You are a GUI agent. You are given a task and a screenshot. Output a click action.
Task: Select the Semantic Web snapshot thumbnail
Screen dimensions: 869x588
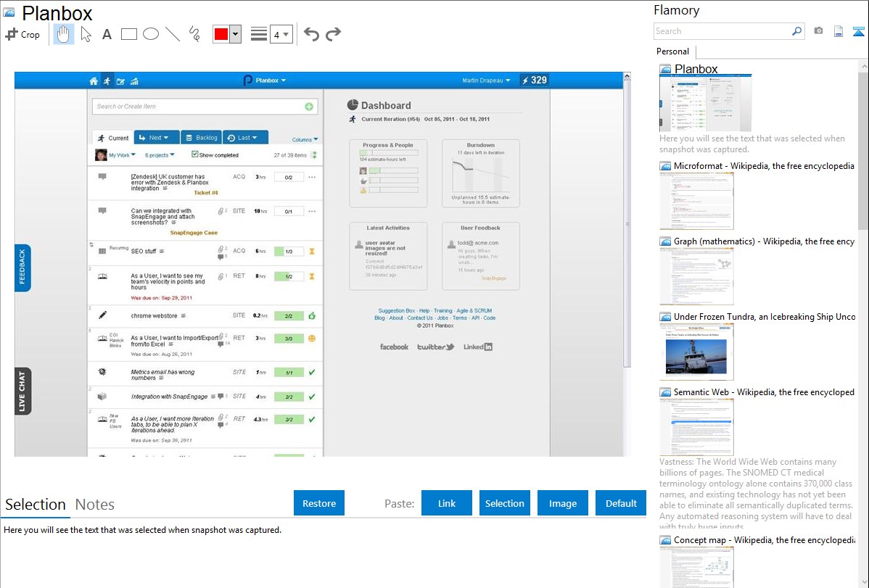pos(696,427)
